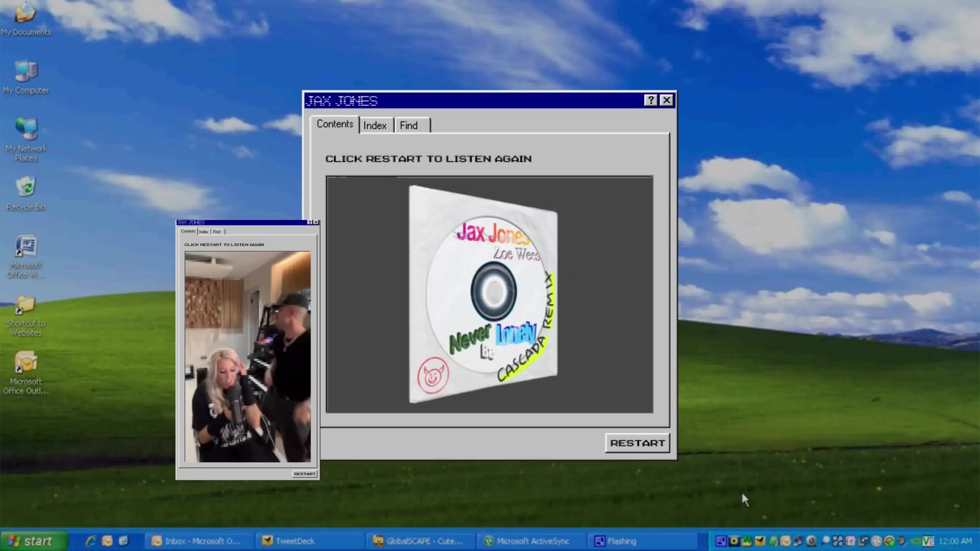Click the studio video in small window
980x551 pixels.
pyautogui.click(x=248, y=357)
